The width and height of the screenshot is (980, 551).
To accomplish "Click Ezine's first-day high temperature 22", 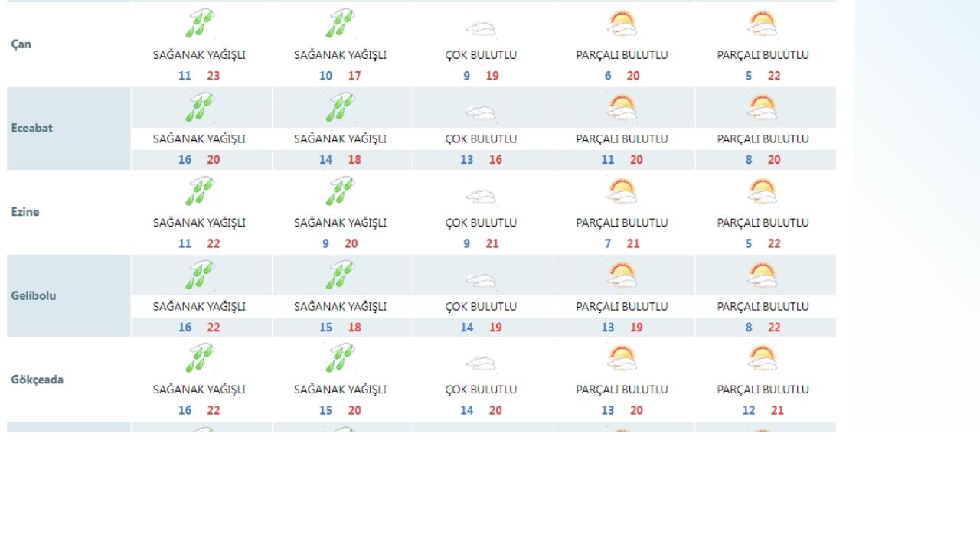I will point(214,243).
